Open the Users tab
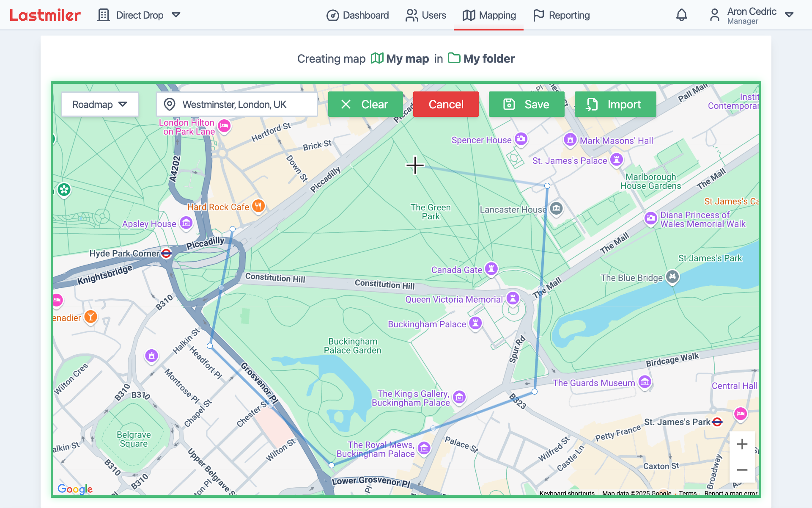Screen dimensions: 812x508 click(426, 15)
